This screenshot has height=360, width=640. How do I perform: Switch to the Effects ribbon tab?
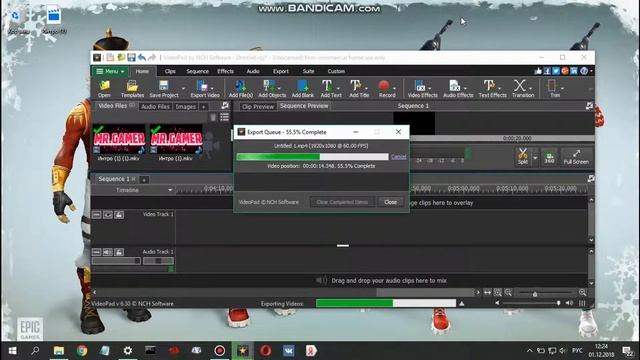pos(225,71)
